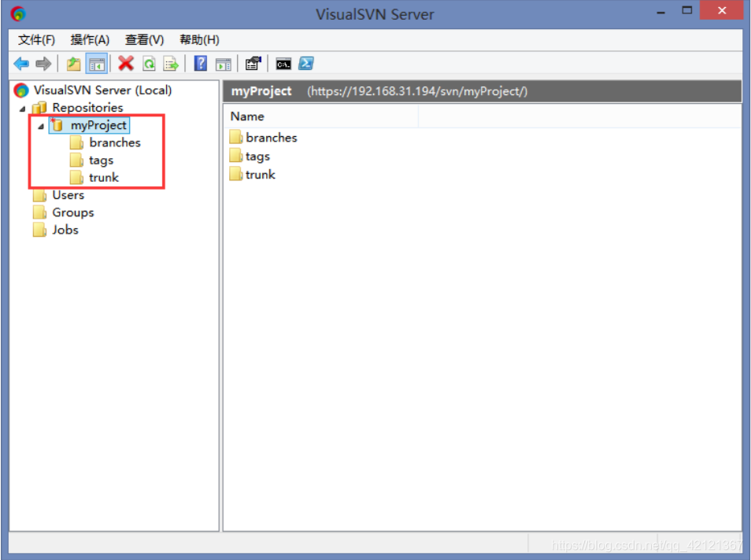This screenshot has height=560, width=751.
Task: Close the VisualSVN Server window
Action: click(x=722, y=10)
